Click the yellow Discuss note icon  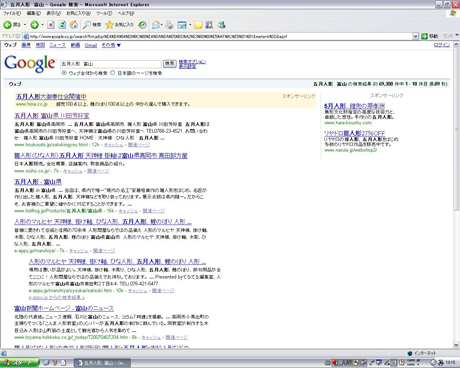(x=198, y=25)
